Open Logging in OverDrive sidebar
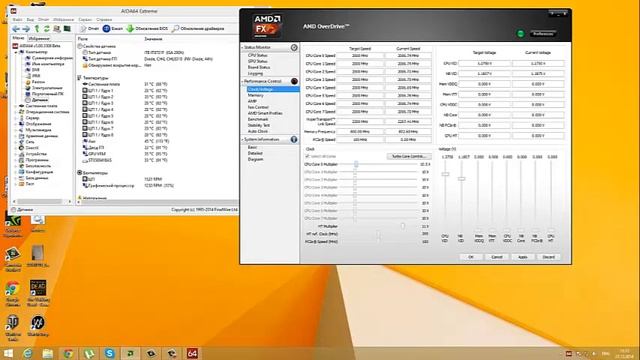The image size is (640, 360). click(255, 73)
